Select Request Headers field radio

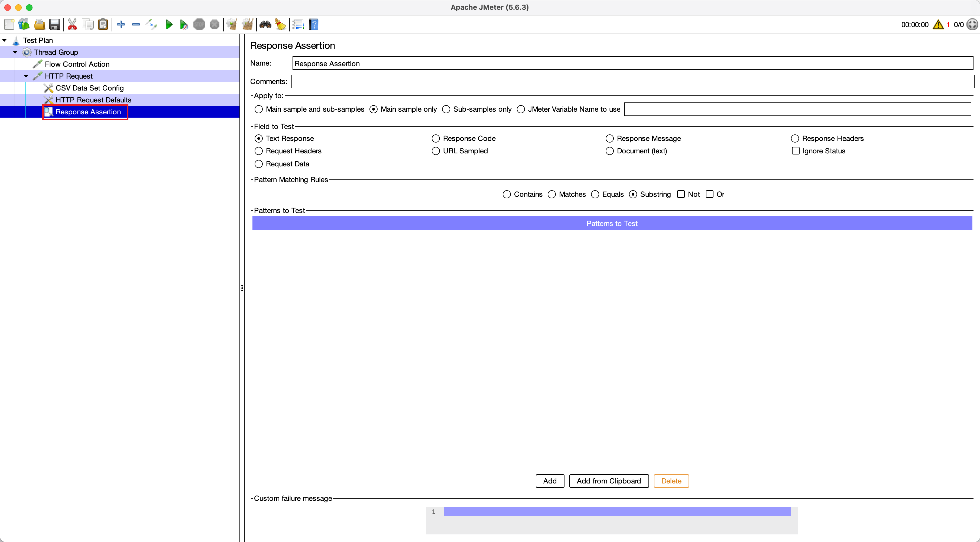pos(259,151)
